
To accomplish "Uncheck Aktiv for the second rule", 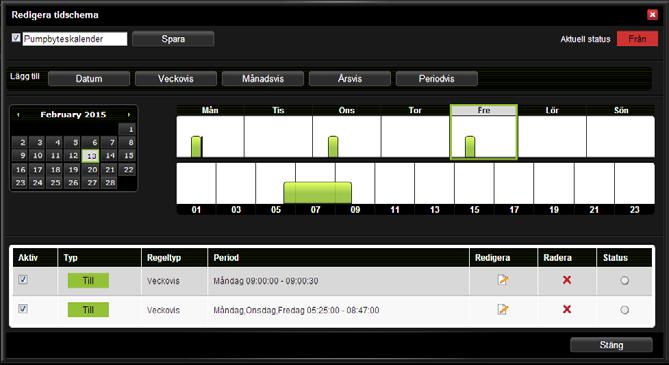I will tap(23, 309).
